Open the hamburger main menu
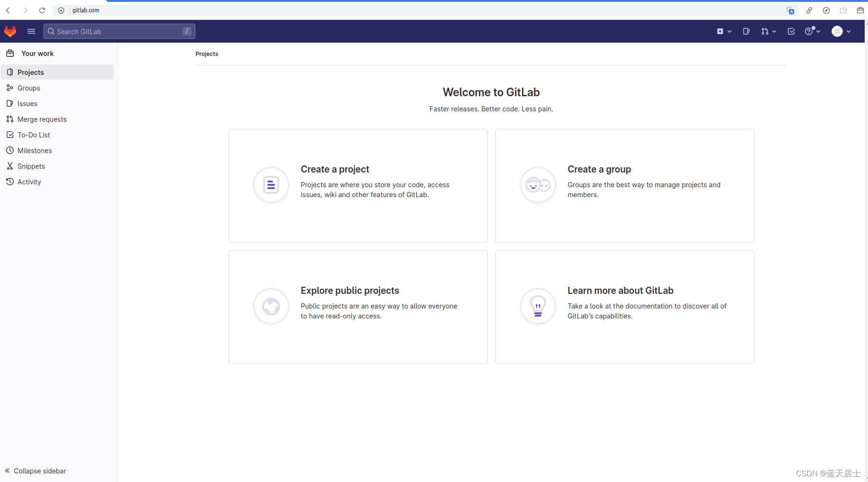The image size is (868, 482). (31, 31)
